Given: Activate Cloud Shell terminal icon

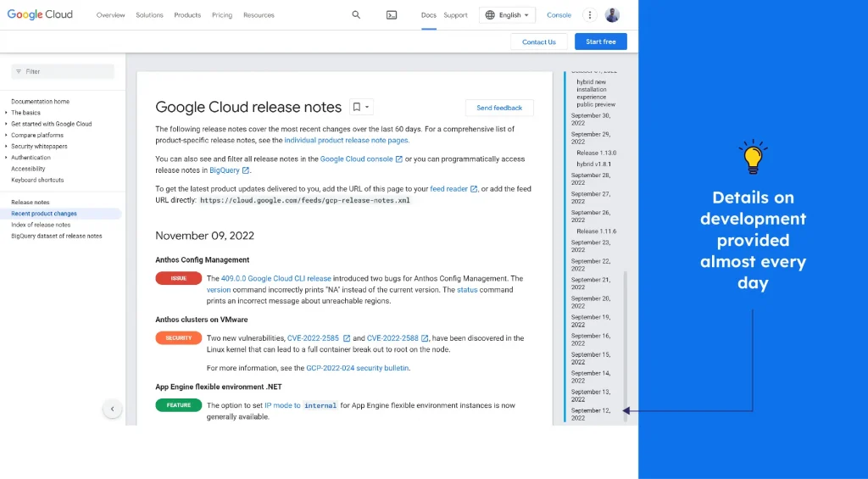Looking at the screenshot, I should [x=392, y=15].
